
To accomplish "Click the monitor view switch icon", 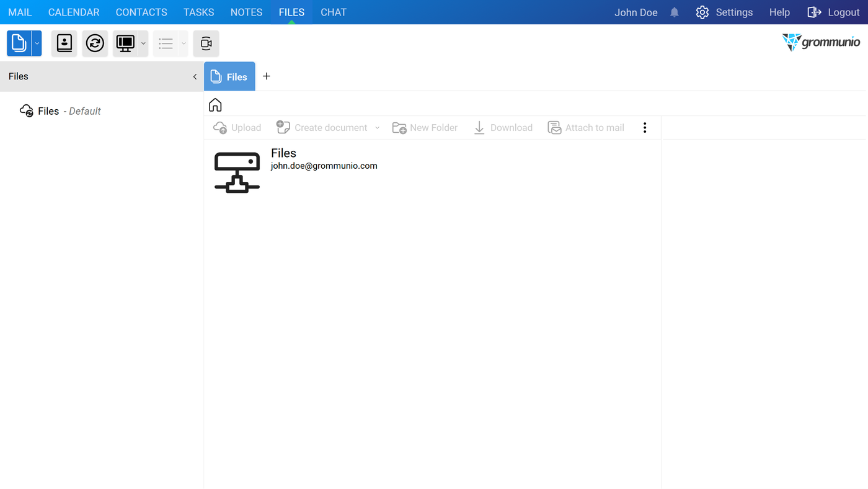I will tap(125, 43).
